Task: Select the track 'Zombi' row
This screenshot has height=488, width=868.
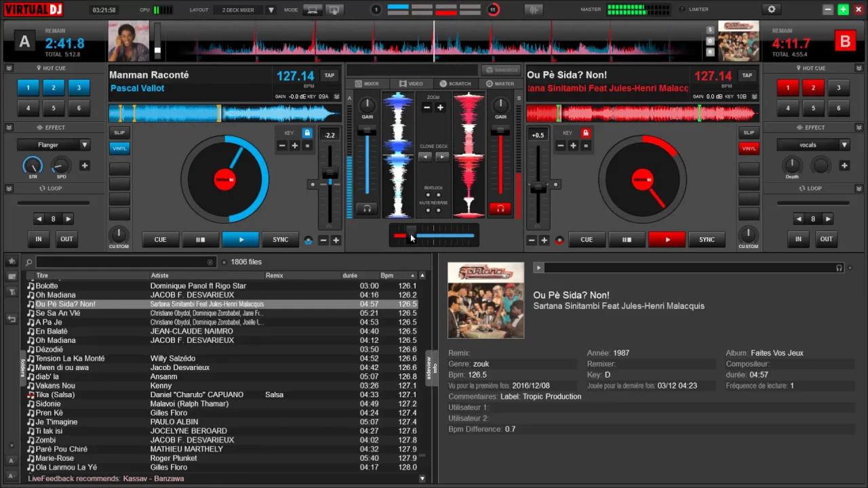Action: tap(222, 440)
